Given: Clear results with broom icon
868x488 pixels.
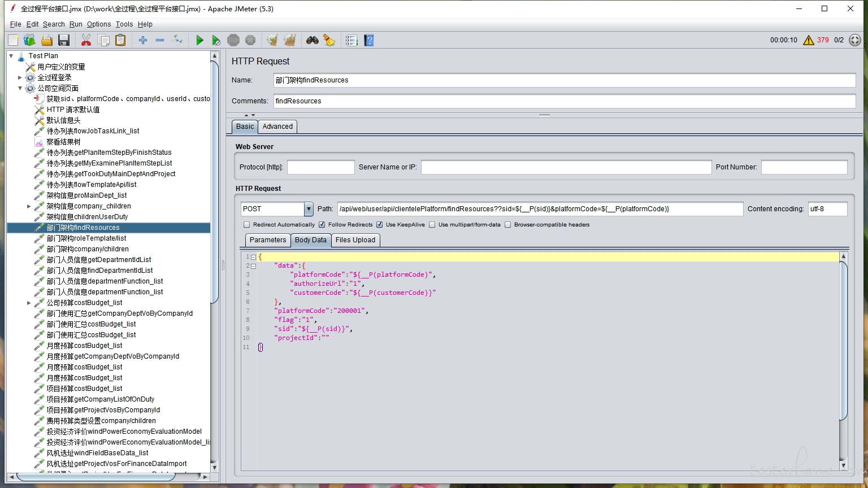Looking at the screenshot, I should [272, 40].
